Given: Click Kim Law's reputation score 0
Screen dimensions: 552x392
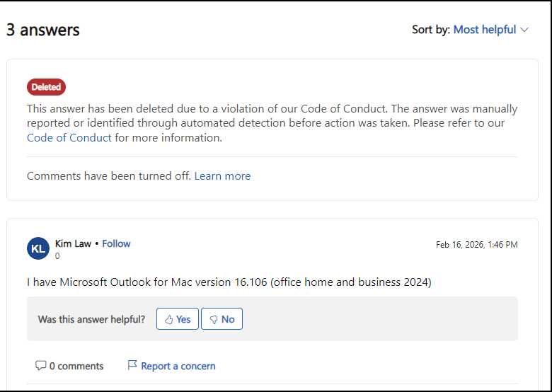Looking at the screenshot, I should 57,256.
